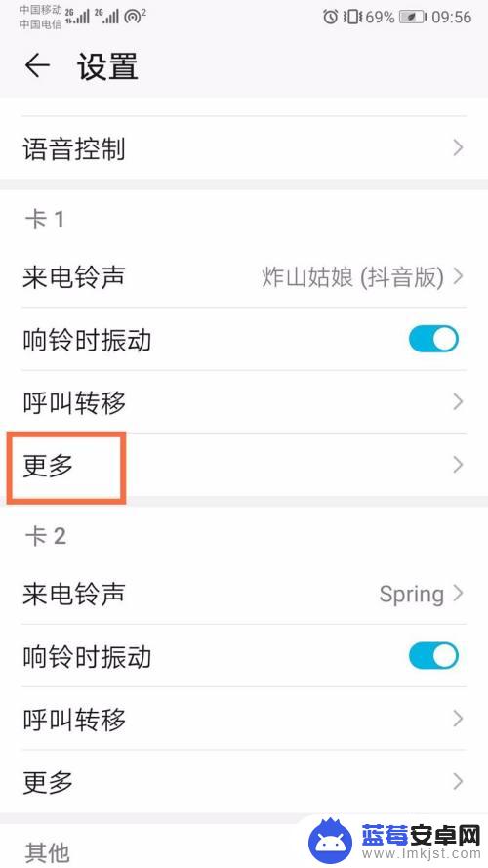Tap the back arrow beside 设置
Screen dimensions: 488x868
tap(37, 65)
